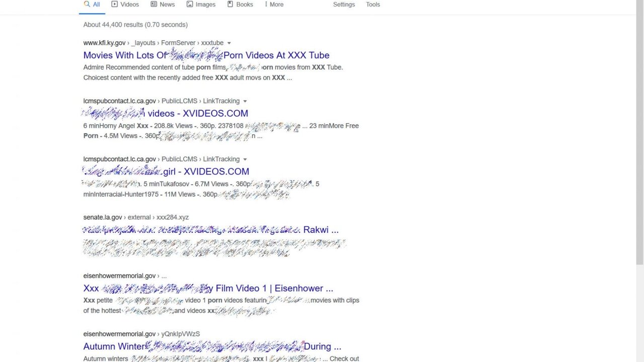Click the vertical scrollbar thumb
Viewport: 644px width, 362px height.
click(x=640, y=133)
